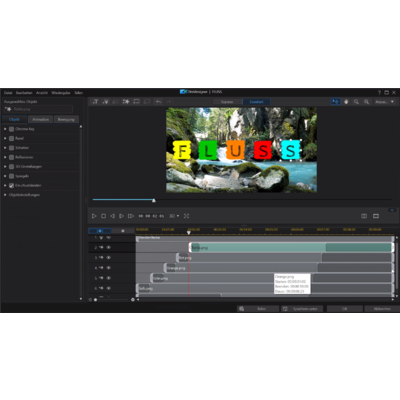400x400 pixels.
Task: Click the Abbrechen button
Action: (x=382, y=309)
